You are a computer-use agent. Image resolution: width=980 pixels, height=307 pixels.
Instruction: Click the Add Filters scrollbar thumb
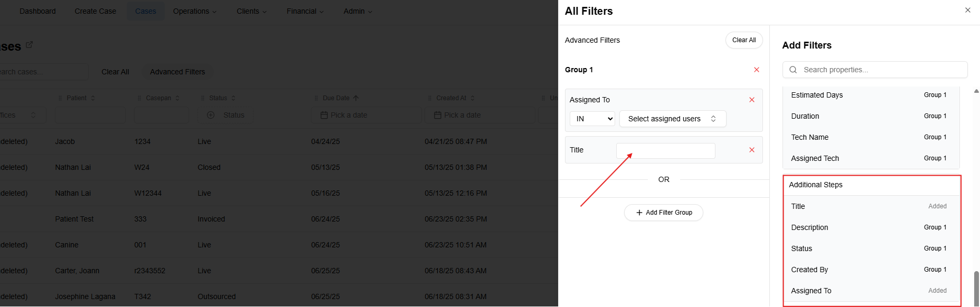(976, 288)
